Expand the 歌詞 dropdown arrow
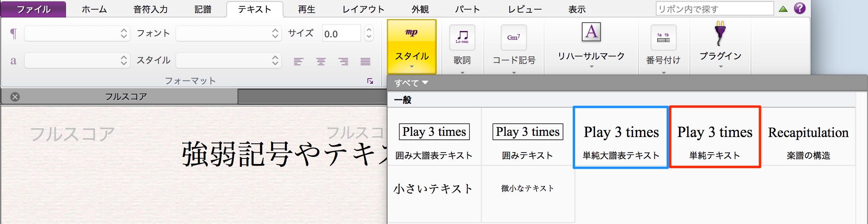The height and width of the screenshot is (224, 868). coord(462,73)
